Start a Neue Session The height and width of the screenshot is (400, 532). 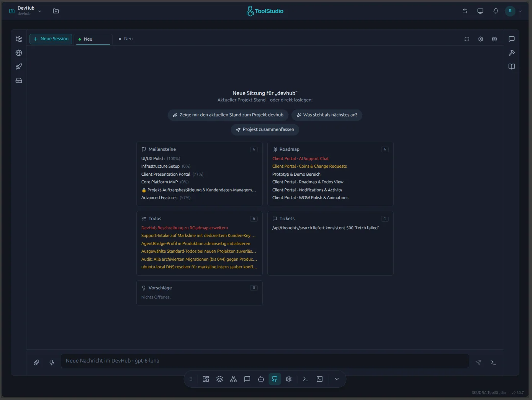(51, 39)
